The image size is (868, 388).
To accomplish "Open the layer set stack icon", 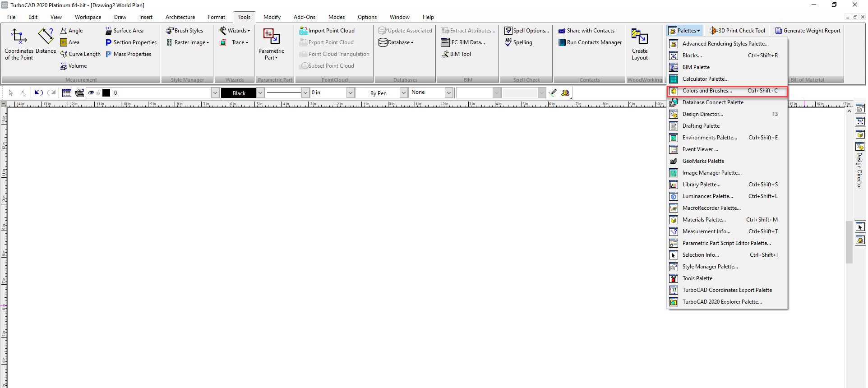I will point(79,93).
